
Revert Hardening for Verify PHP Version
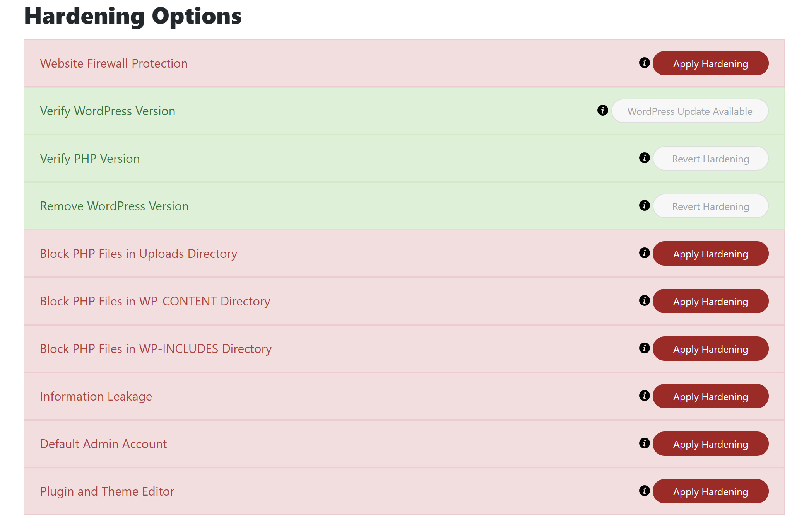point(710,158)
